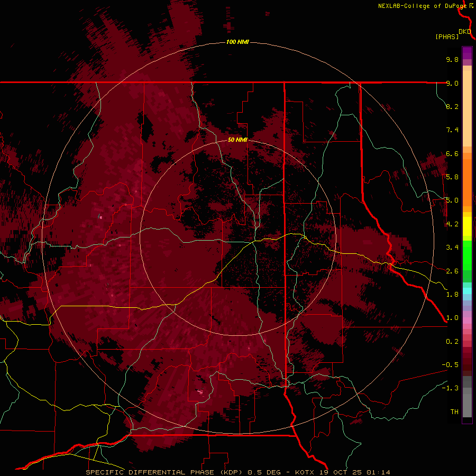Click the Specific Differential Phase (KDP) caption

click(x=165, y=472)
